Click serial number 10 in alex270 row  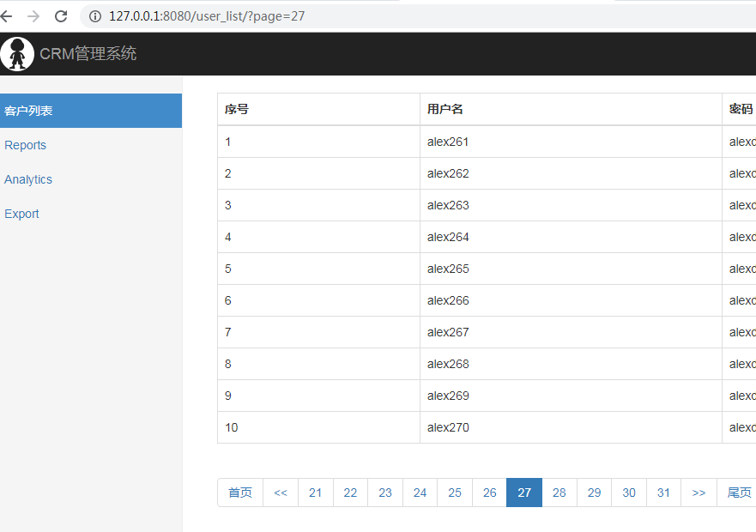tap(232, 428)
